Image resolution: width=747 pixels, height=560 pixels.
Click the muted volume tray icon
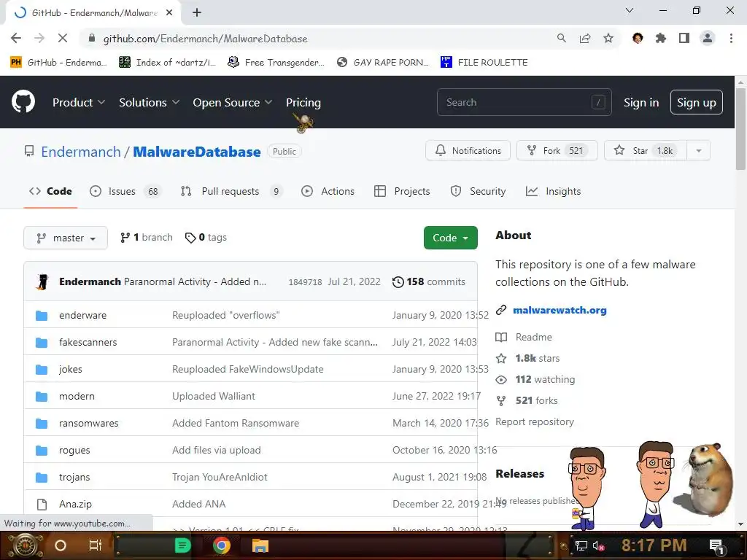598,545
